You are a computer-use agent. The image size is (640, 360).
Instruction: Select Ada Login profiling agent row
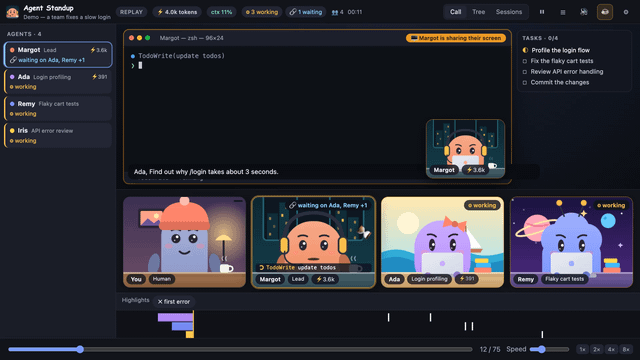(58, 81)
